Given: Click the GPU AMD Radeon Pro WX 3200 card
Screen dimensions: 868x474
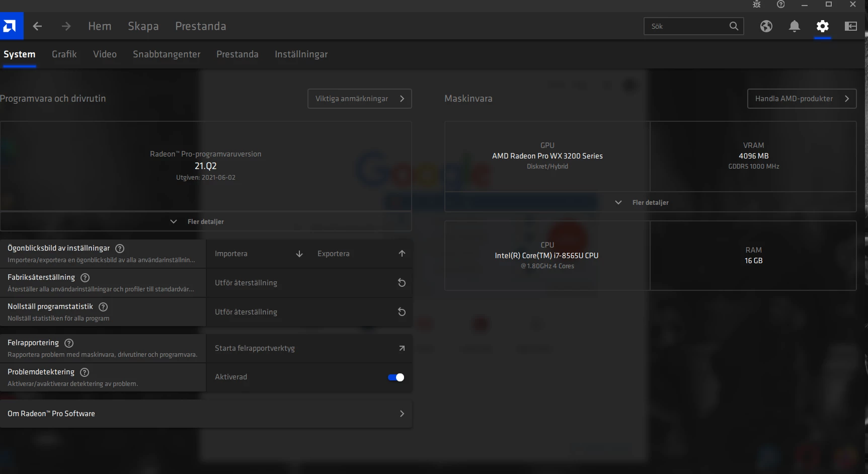Looking at the screenshot, I should (x=547, y=156).
